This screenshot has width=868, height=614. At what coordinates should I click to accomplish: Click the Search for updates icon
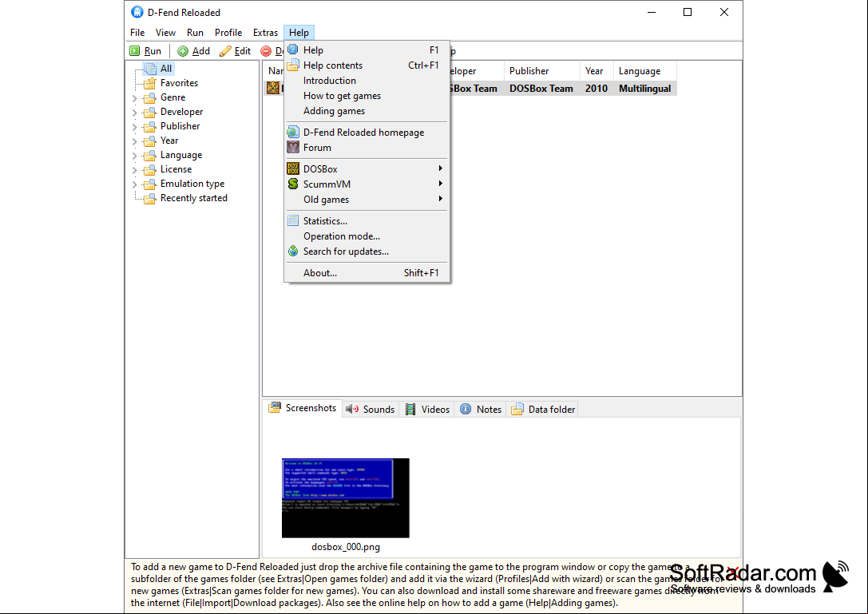click(x=293, y=252)
